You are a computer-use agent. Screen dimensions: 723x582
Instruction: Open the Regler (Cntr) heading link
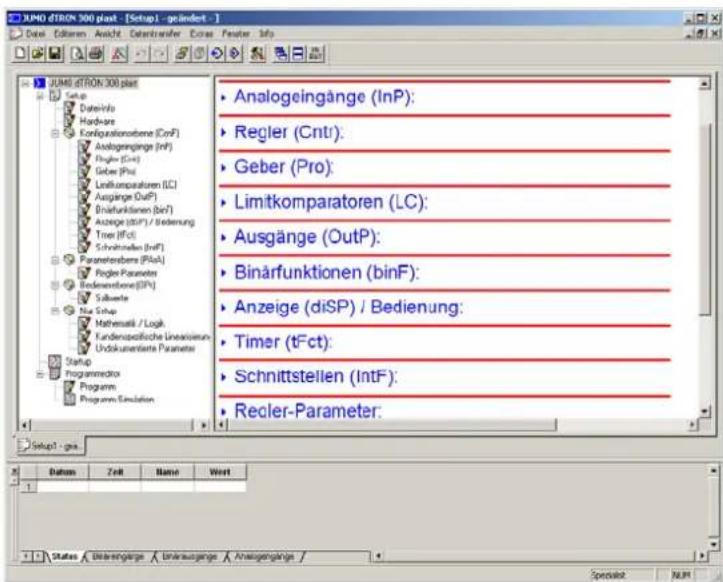tap(289, 132)
